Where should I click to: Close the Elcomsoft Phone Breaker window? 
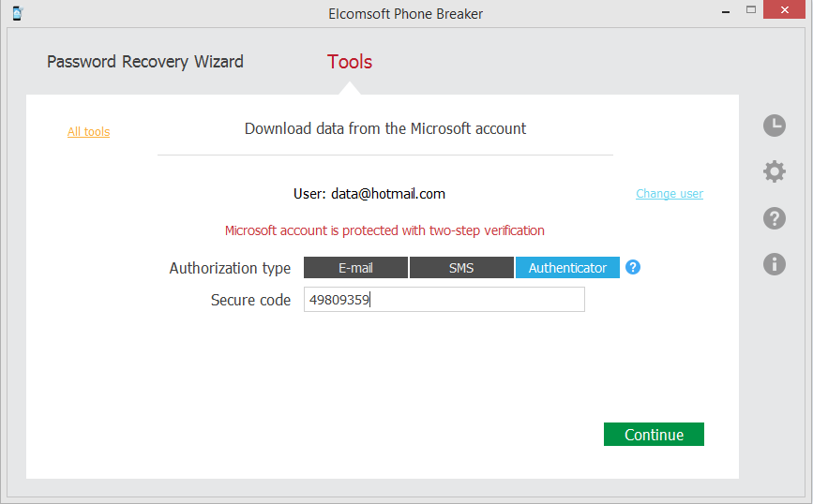tap(785, 10)
